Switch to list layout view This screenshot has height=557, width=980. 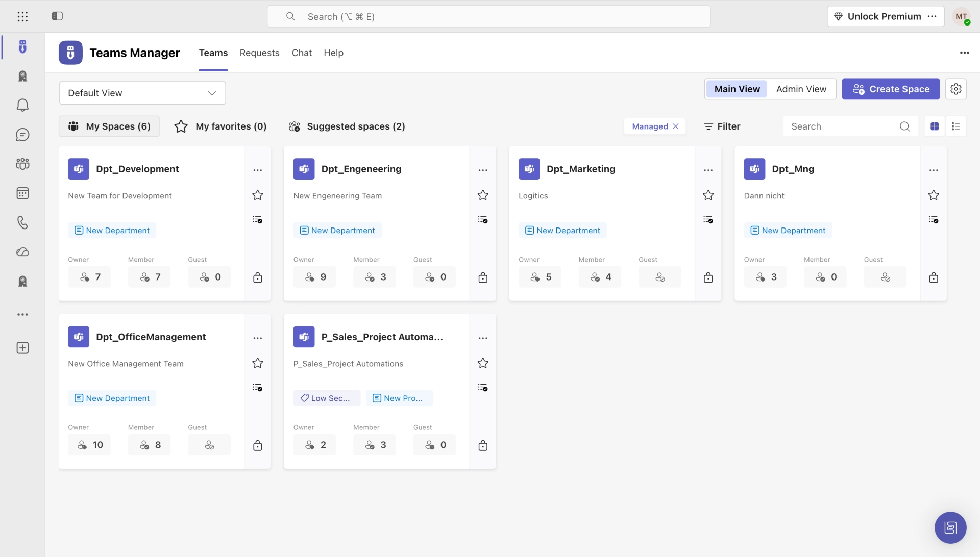tap(956, 126)
